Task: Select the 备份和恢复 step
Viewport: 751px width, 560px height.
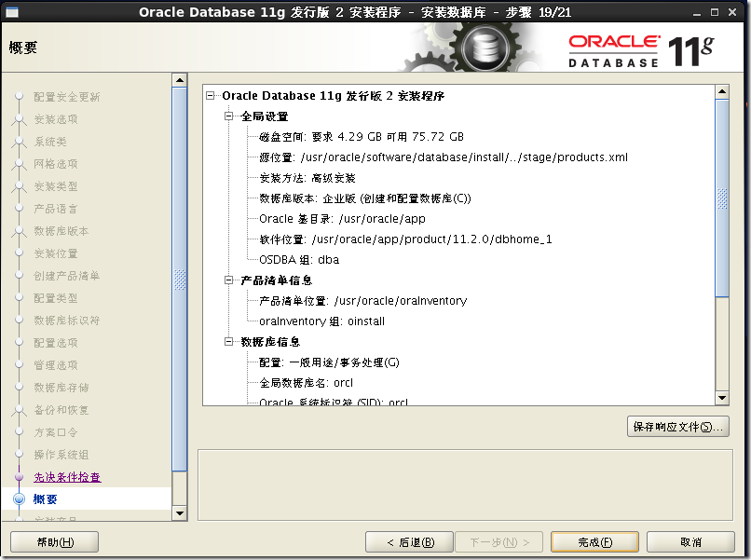Action: [x=61, y=410]
